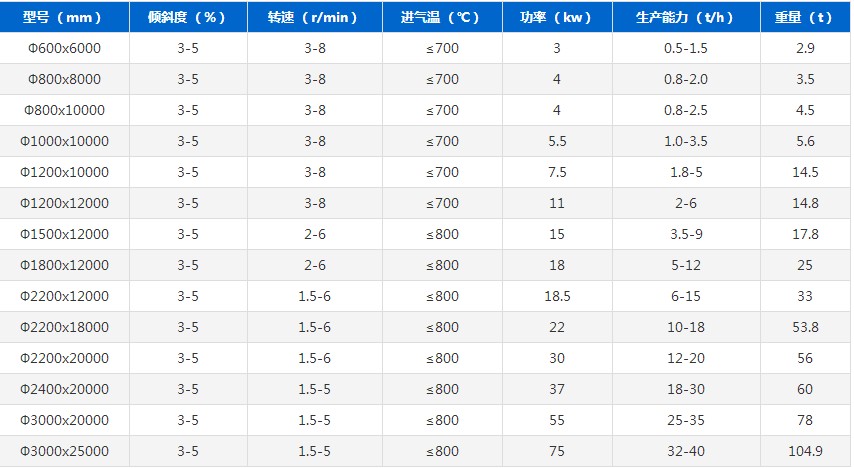Click the 生产能力 (t/h) column header
The image size is (854, 468).
click(x=686, y=17)
